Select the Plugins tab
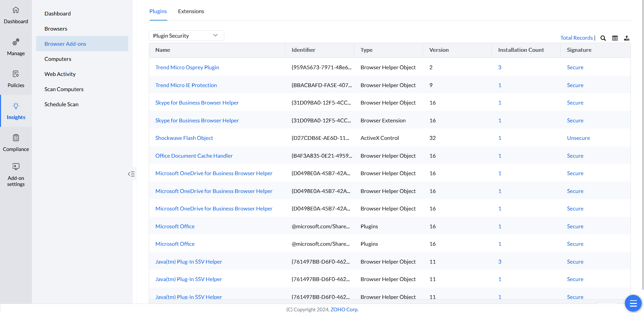This screenshot has width=644, height=313. [158, 11]
